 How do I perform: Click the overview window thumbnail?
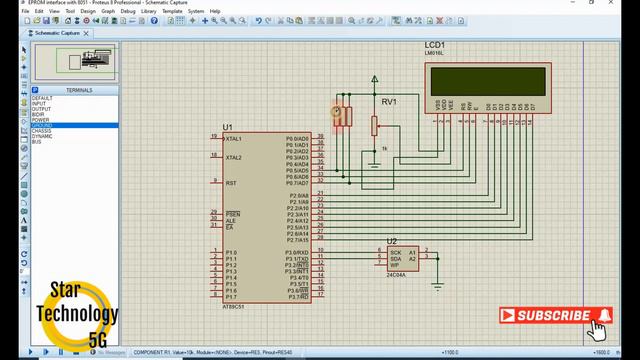[x=75, y=62]
